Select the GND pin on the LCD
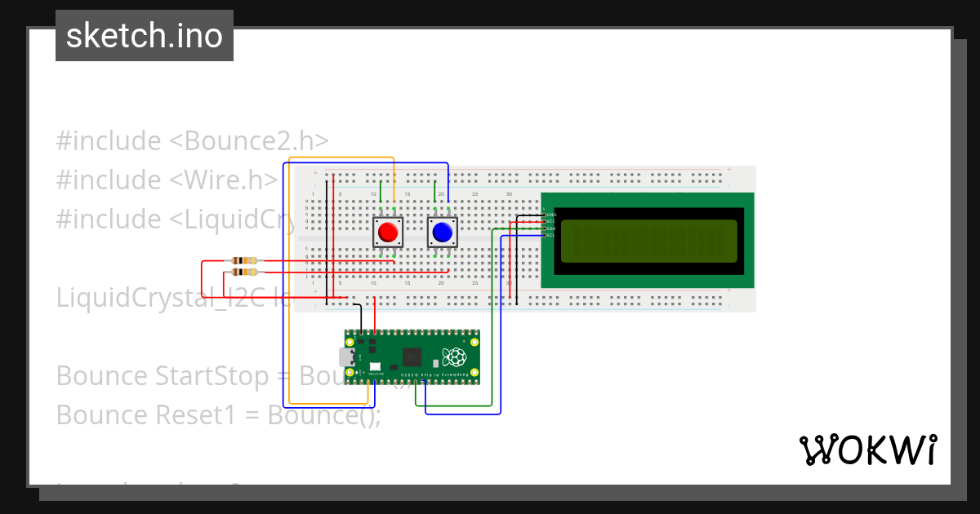The height and width of the screenshot is (514, 980). [x=544, y=215]
